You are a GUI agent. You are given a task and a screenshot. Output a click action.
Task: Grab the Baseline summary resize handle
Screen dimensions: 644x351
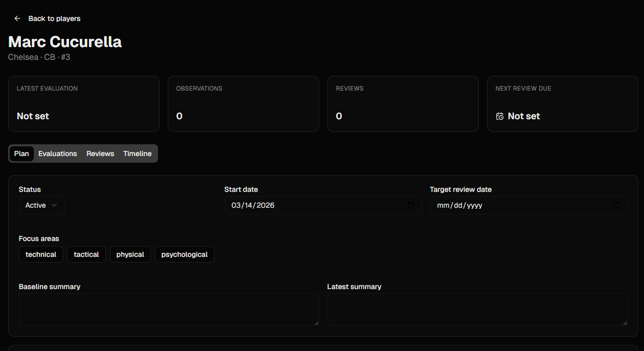tap(316, 323)
